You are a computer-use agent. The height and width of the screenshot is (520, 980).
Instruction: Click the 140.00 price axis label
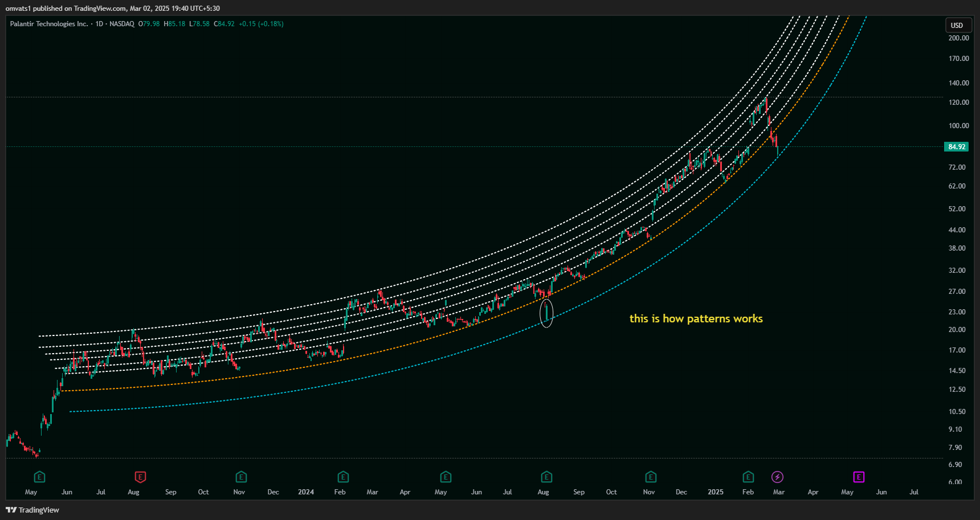click(958, 83)
